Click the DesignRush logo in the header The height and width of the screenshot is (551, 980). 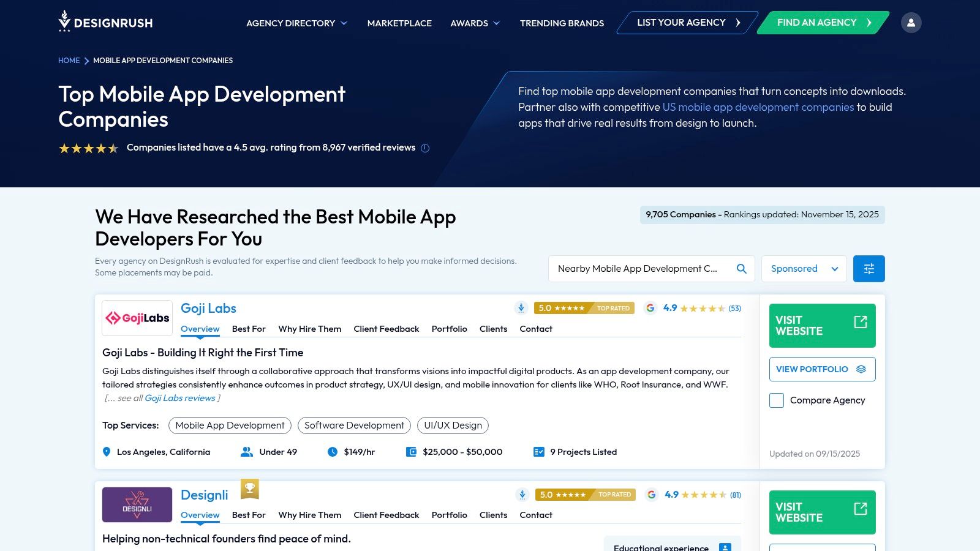pos(106,22)
